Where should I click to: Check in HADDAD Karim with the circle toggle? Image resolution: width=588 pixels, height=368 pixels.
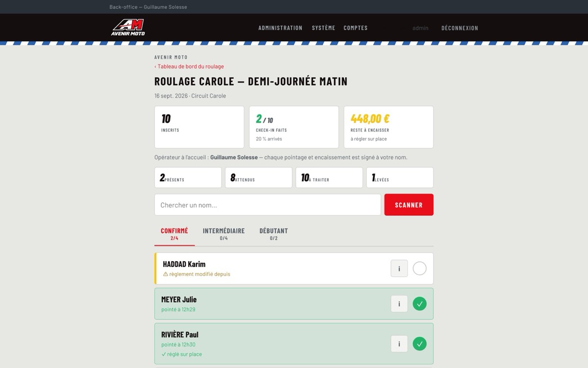coord(419,268)
